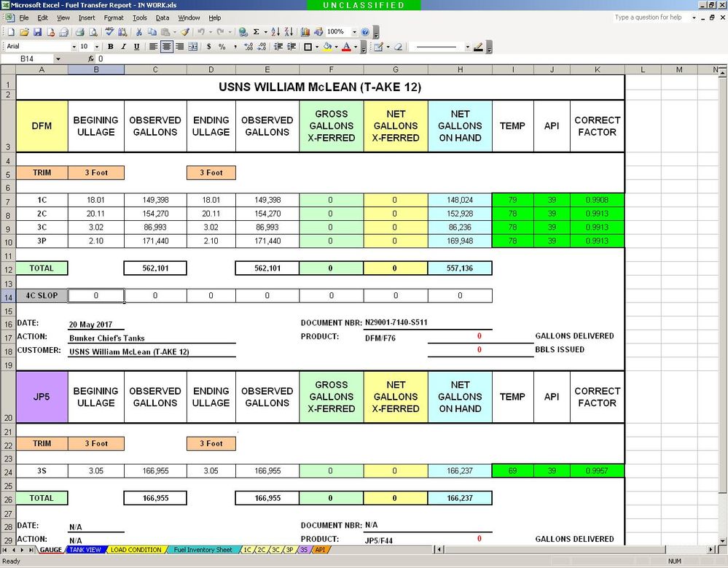Image resolution: width=728 pixels, height=568 pixels.
Task: Open the Format menu
Action: coord(114,17)
